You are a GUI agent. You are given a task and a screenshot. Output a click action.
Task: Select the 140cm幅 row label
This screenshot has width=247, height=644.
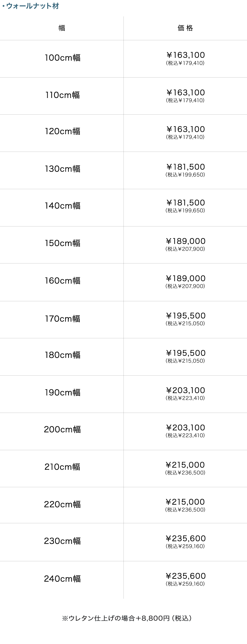click(x=62, y=206)
